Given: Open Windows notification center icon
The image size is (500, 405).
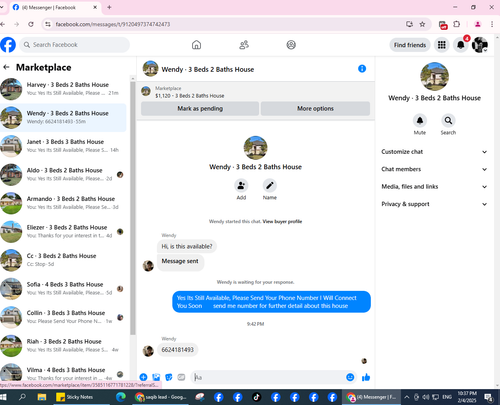Looking at the screenshot, I should point(489,397).
